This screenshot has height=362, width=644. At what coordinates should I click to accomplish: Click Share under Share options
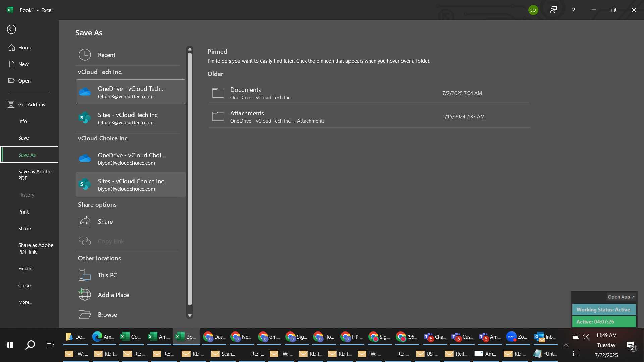[130, 222]
